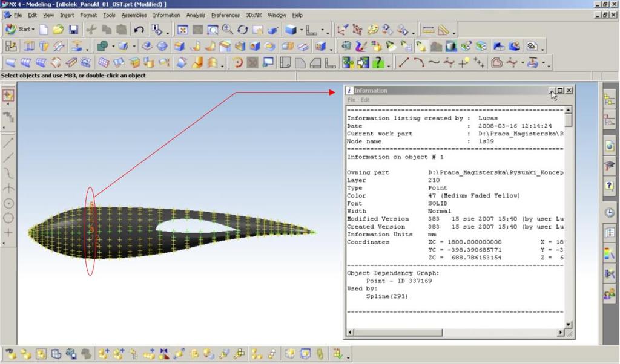This screenshot has width=620, height=364.
Task: Expand the shaded rendering style dropdown arrow
Action: pyautogui.click(x=302, y=30)
